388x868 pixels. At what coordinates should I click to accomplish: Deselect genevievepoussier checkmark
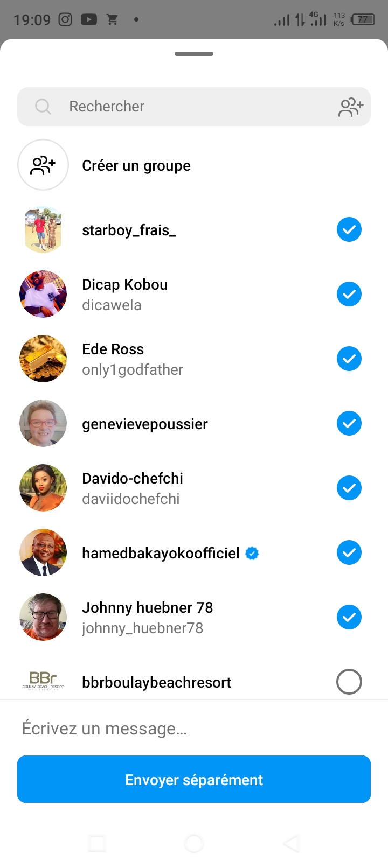click(x=349, y=423)
